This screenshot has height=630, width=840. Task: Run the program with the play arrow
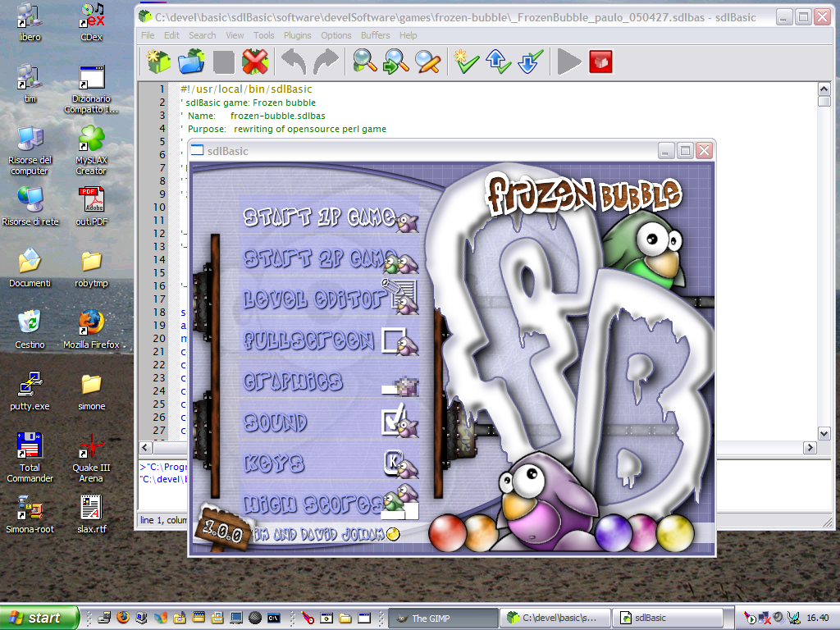click(569, 62)
